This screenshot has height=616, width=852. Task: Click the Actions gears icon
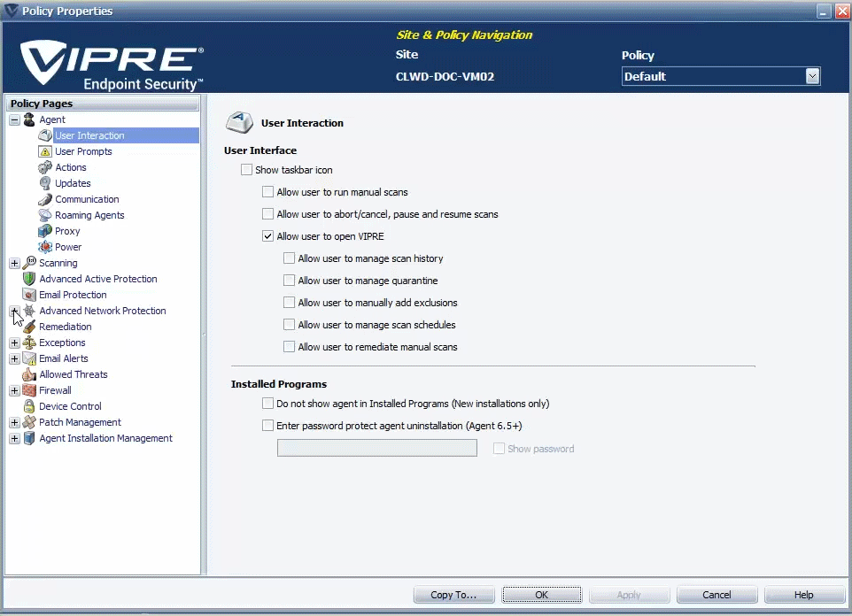point(45,167)
